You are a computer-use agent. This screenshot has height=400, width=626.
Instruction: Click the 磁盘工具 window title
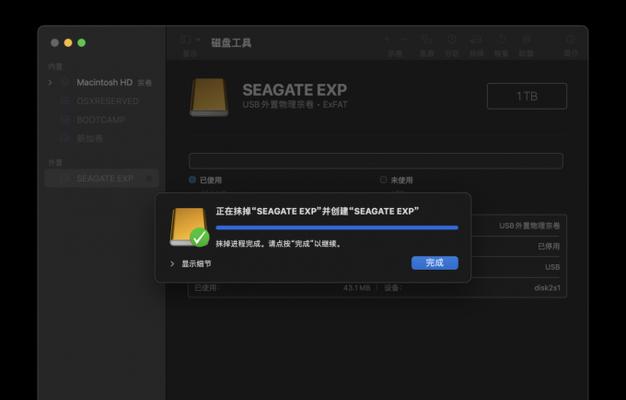tap(231, 43)
